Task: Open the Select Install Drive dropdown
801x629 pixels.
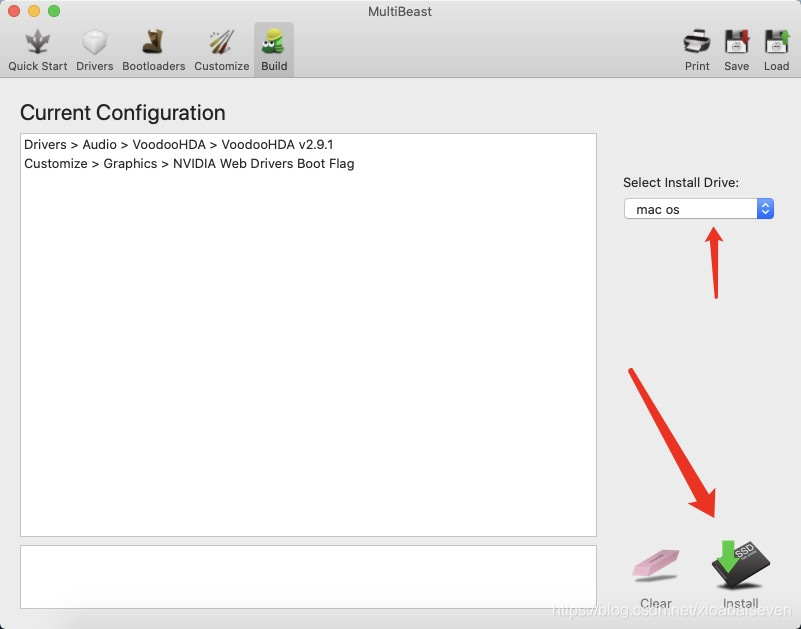Action: coord(698,209)
